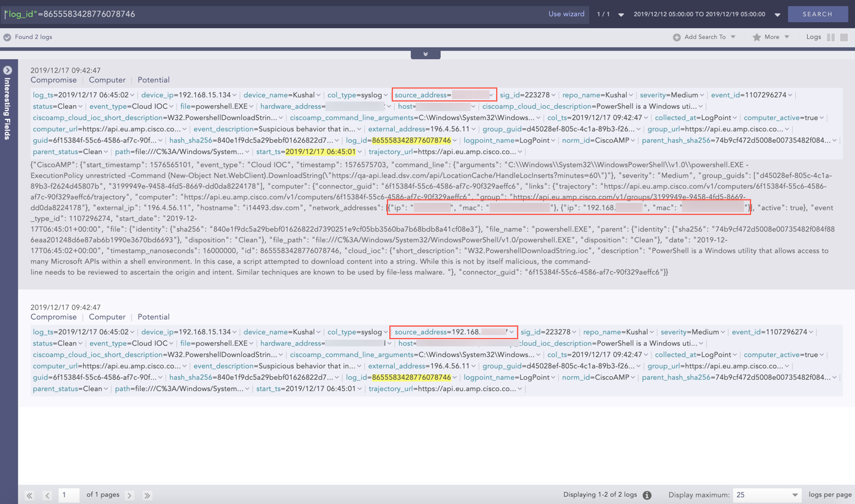Open the Use wizard link
The height and width of the screenshot is (504, 855).
point(565,14)
